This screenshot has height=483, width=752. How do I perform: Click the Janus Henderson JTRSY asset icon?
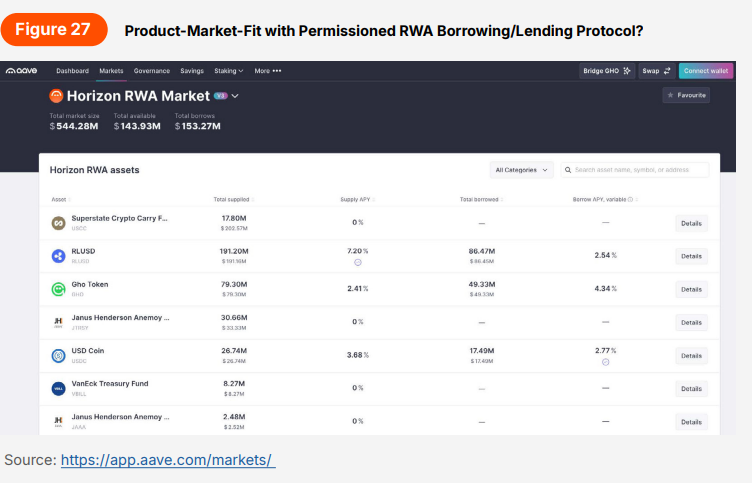58,322
